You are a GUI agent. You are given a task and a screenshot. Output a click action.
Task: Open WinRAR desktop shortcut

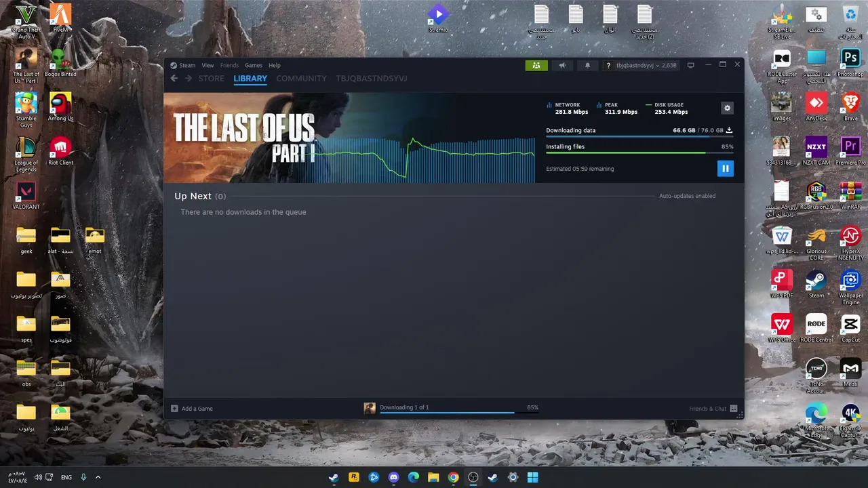[x=850, y=196]
